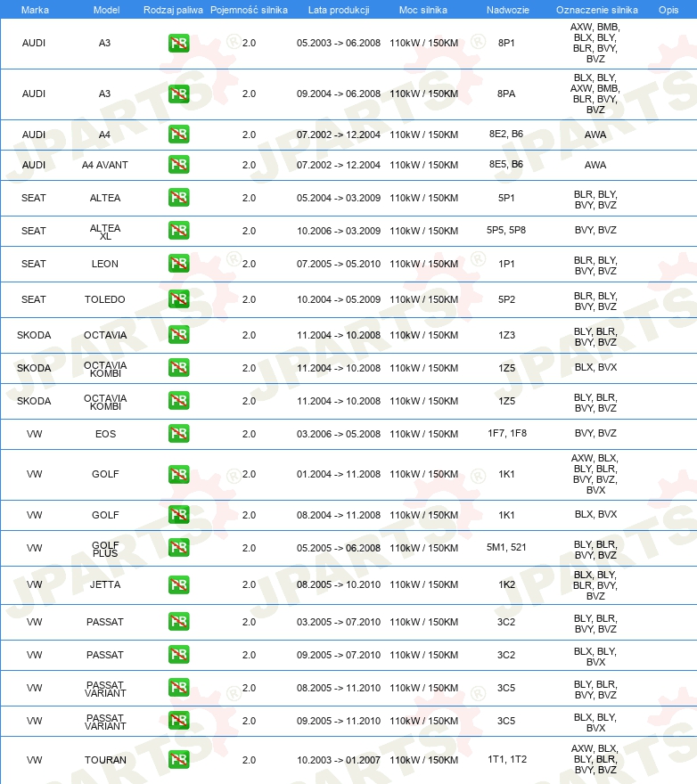This screenshot has height=784, width=697.
Task: Click the 5P5, 5P8 body code cell
Action: click(506, 230)
